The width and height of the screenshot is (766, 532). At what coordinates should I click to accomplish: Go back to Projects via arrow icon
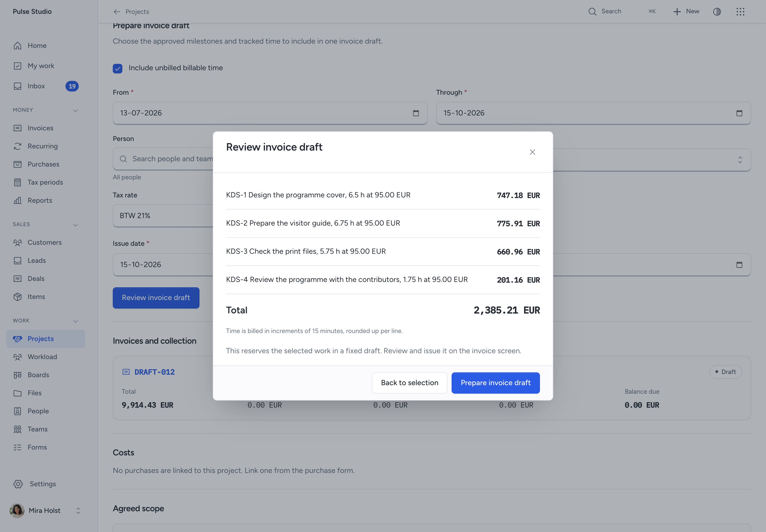[117, 12]
